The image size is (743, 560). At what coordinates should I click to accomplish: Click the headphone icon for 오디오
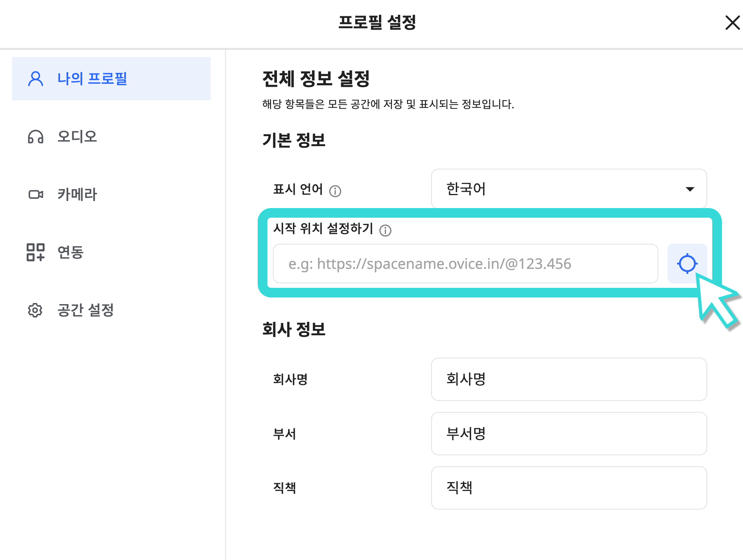point(36,137)
